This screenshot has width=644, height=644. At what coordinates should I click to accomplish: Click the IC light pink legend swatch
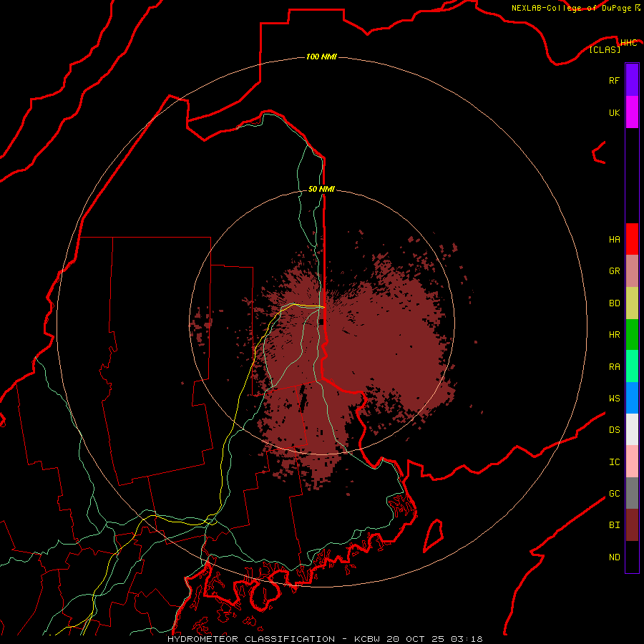[x=632, y=462]
